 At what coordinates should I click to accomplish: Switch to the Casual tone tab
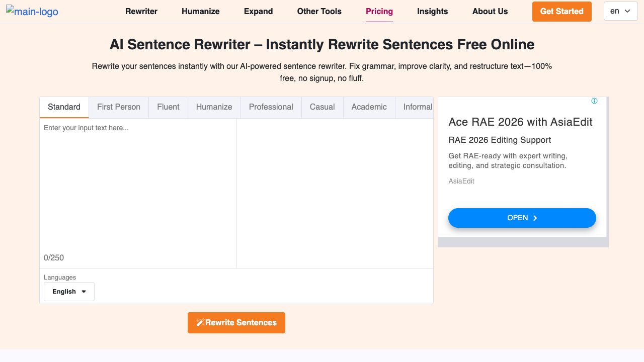322,107
